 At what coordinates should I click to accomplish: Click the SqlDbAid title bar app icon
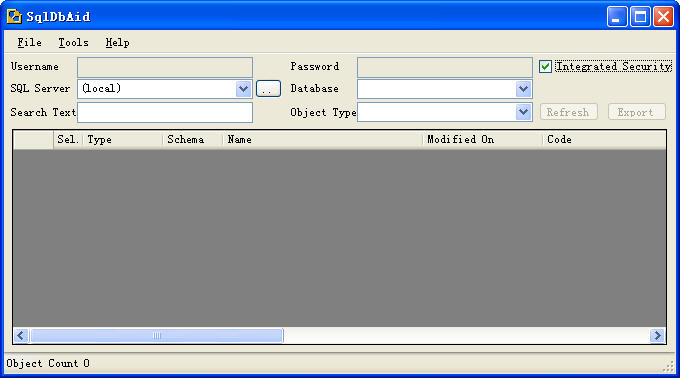tap(14, 16)
